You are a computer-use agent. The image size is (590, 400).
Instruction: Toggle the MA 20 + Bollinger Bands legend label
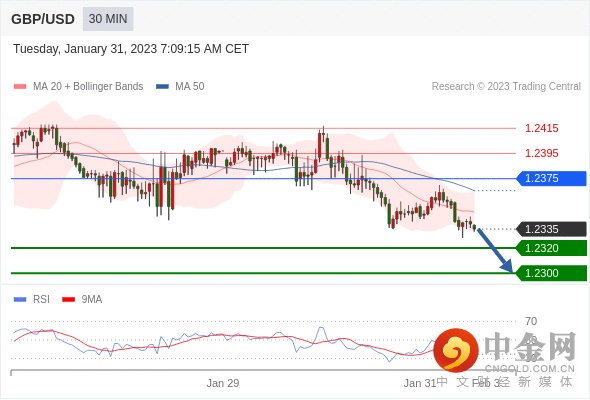[88, 87]
